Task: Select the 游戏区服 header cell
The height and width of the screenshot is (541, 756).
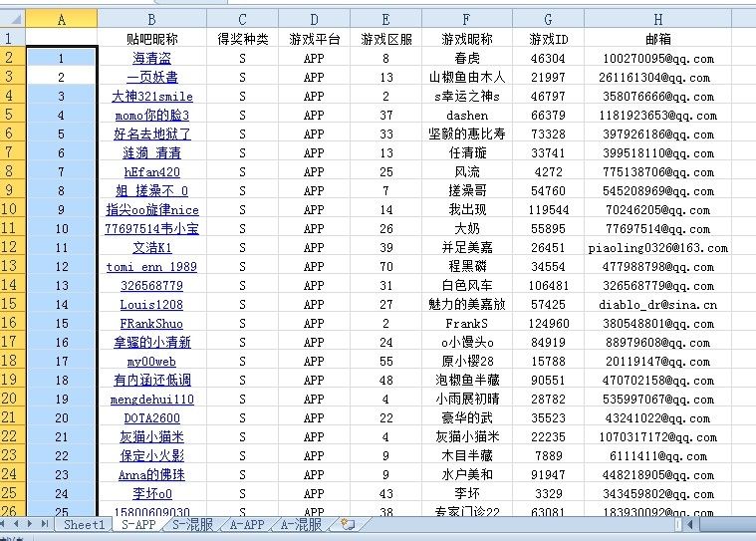Action: [x=385, y=39]
